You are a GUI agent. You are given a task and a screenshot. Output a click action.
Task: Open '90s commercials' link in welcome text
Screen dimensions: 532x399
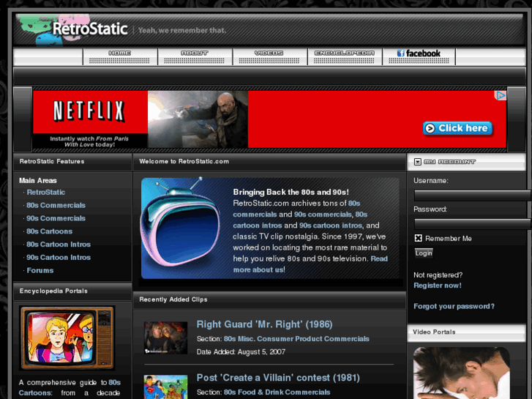[x=323, y=215]
